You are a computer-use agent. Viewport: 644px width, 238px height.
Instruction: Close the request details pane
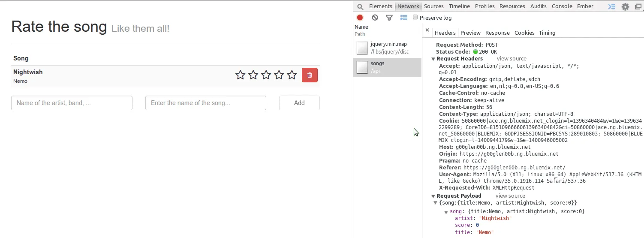(427, 30)
